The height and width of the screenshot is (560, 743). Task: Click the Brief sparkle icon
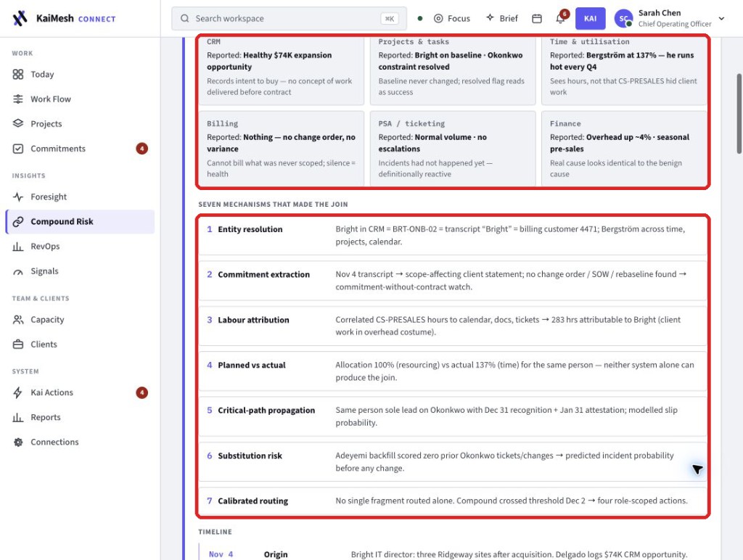coord(490,17)
